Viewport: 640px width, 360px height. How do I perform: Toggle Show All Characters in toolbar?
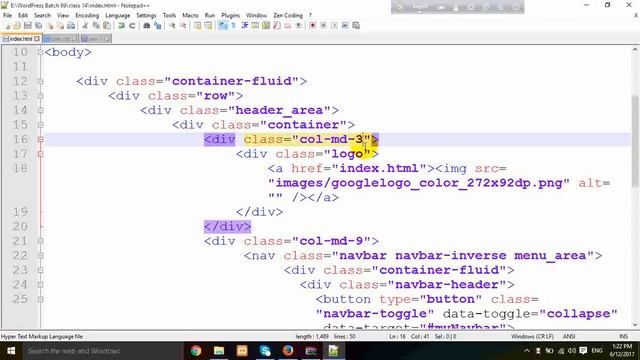pos(233,25)
